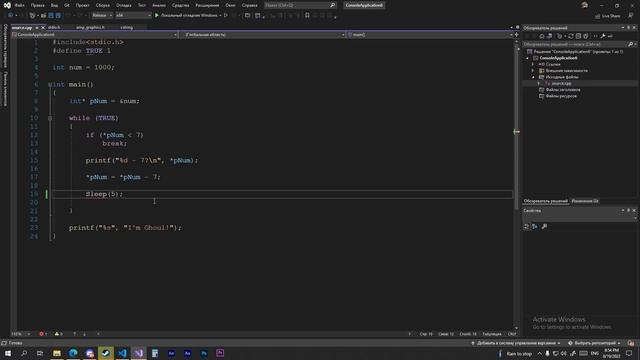
Task: Click the Live Share button
Action: click(607, 16)
